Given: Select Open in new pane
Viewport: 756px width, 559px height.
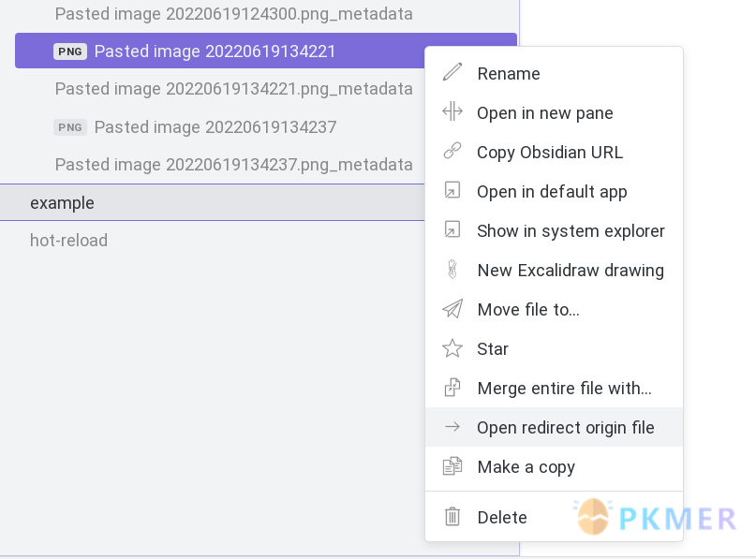Looking at the screenshot, I should (554, 112).
